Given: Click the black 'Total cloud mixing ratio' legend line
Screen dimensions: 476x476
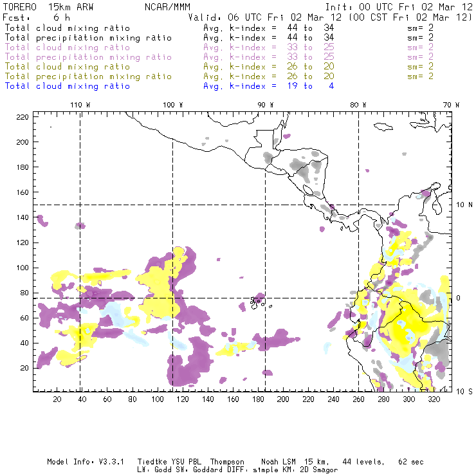Looking at the screenshot, I should 68,28.
